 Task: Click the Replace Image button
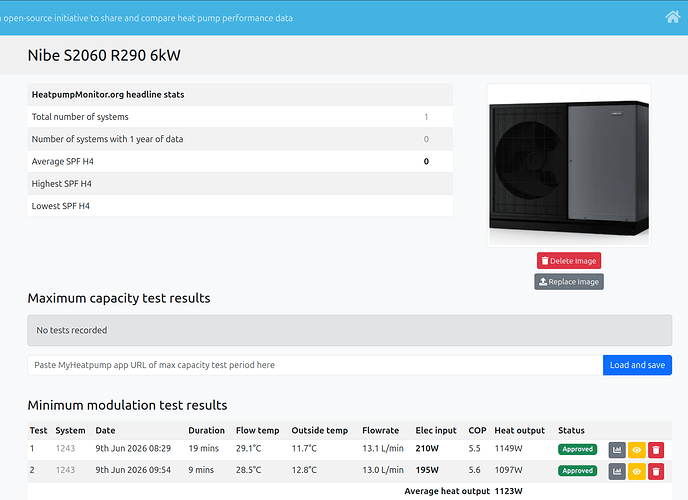pos(569,282)
